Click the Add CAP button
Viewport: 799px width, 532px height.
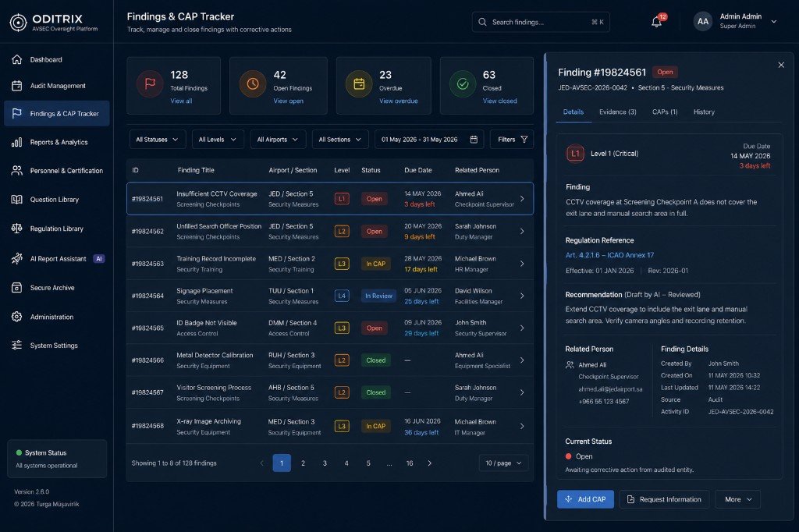point(585,499)
